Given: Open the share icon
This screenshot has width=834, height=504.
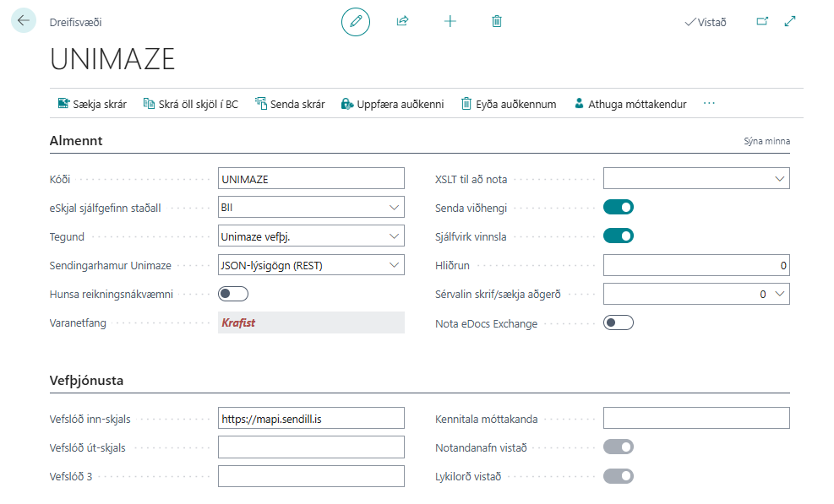Looking at the screenshot, I should 403,21.
